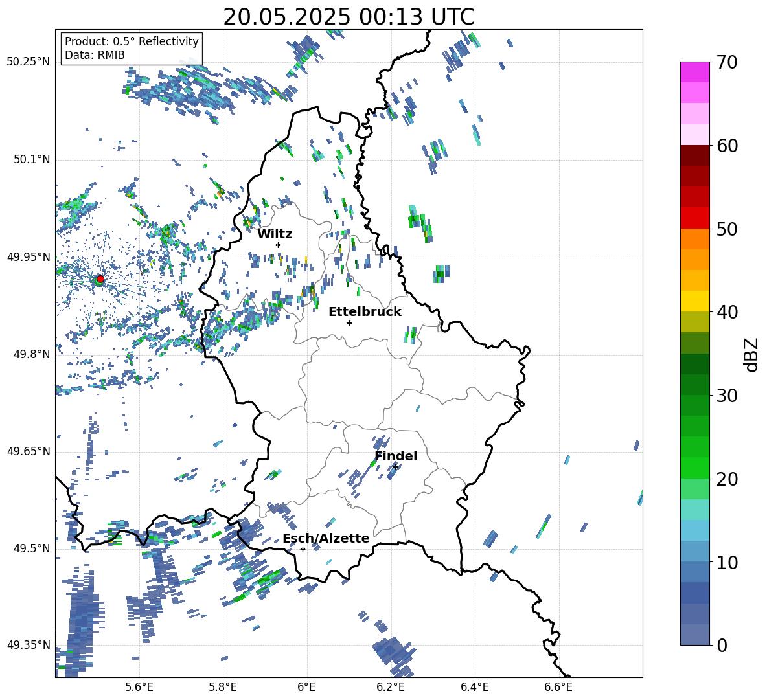Click the magenta top colorbar segment

(x=695, y=72)
